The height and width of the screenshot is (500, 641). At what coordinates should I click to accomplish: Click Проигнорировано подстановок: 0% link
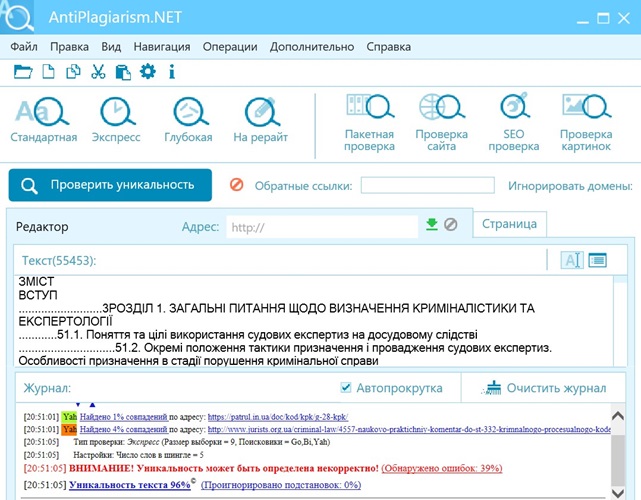[281, 485]
